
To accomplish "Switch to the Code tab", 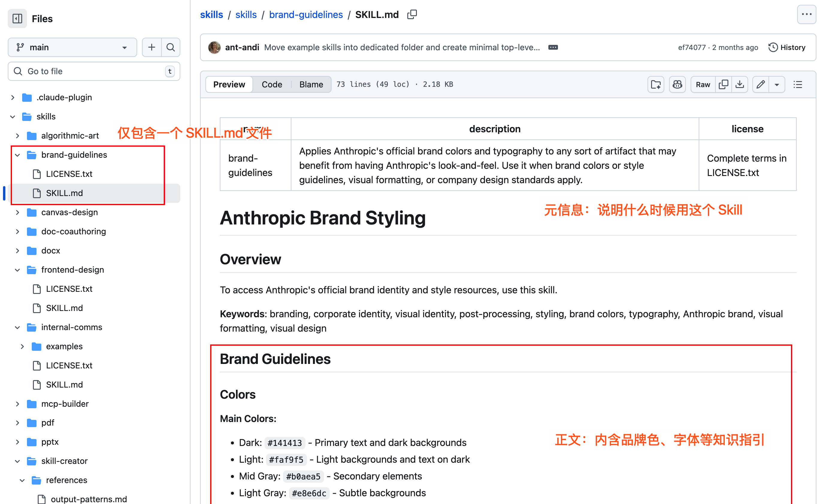I will pos(272,84).
